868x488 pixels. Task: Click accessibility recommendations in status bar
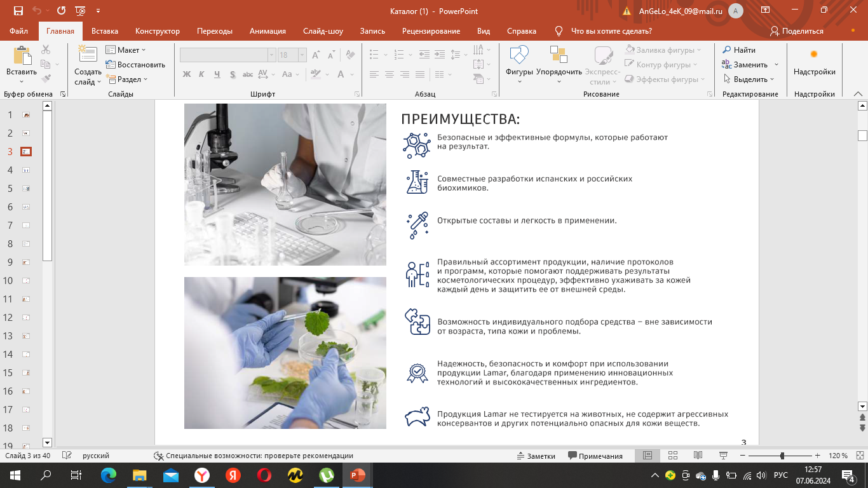click(x=253, y=456)
